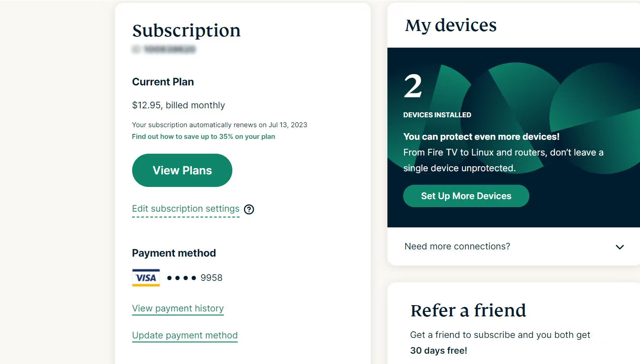Expand the Need more connections chevron
Screen dimensions: 640x364
tap(620, 247)
